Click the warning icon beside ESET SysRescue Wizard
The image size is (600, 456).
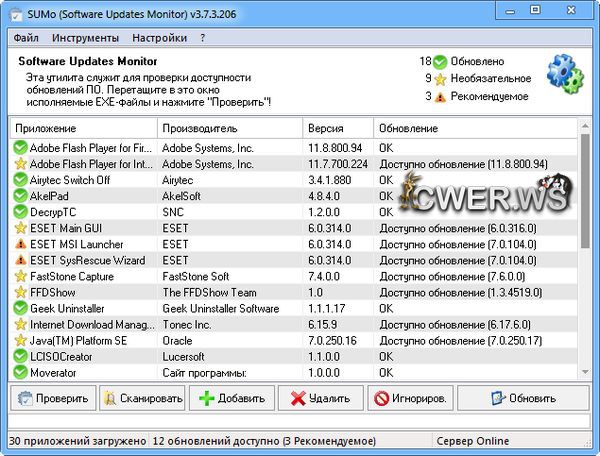(19, 261)
